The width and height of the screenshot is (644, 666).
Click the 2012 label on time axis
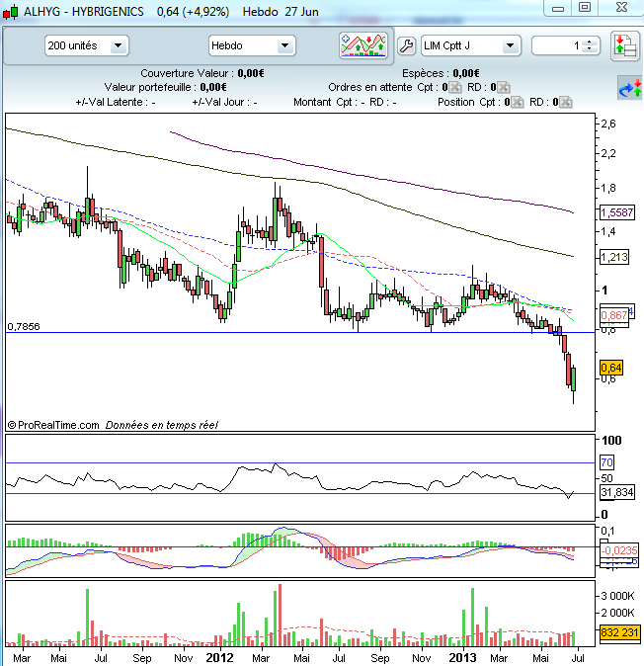[219, 658]
